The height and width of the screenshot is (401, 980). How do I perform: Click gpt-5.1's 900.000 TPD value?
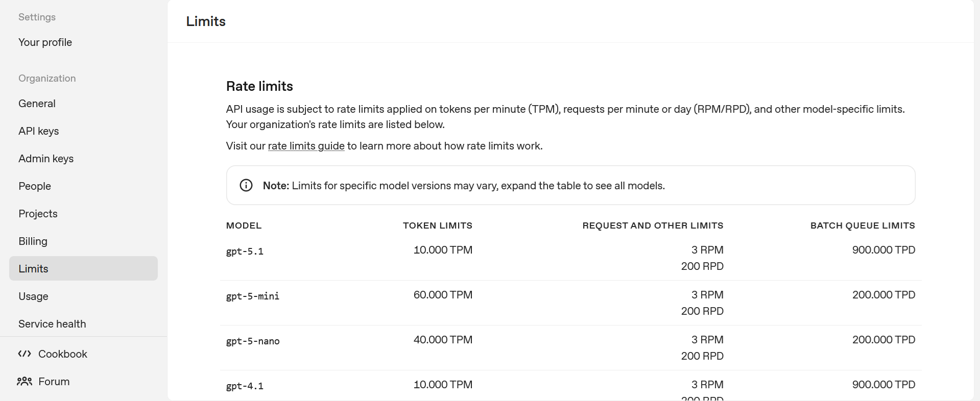pos(883,250)
